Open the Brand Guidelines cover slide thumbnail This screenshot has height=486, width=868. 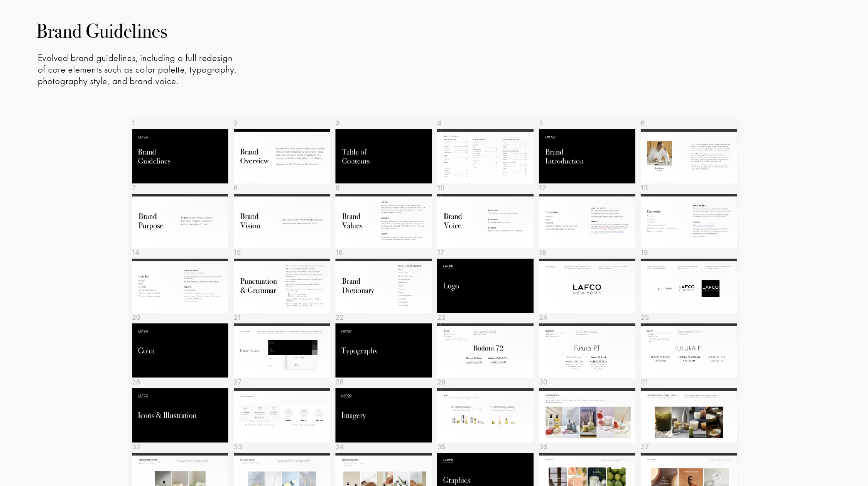(x=180, y=156)
